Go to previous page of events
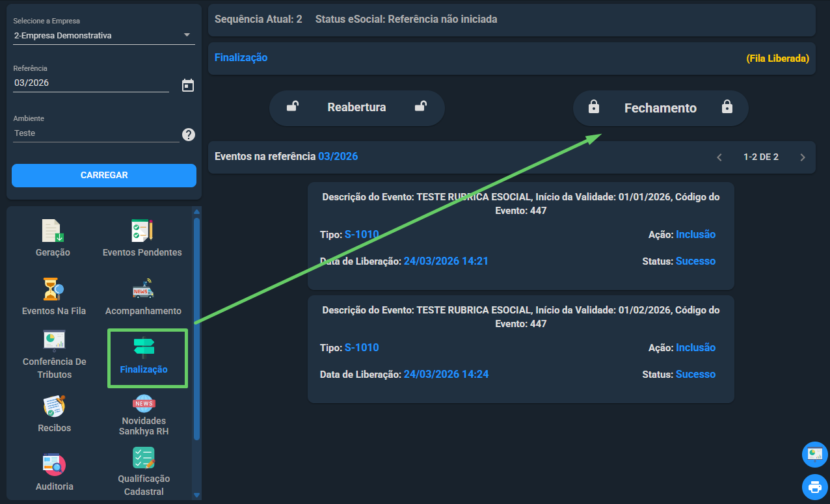This screenshot has width=830, height=504. click(719, 157)
